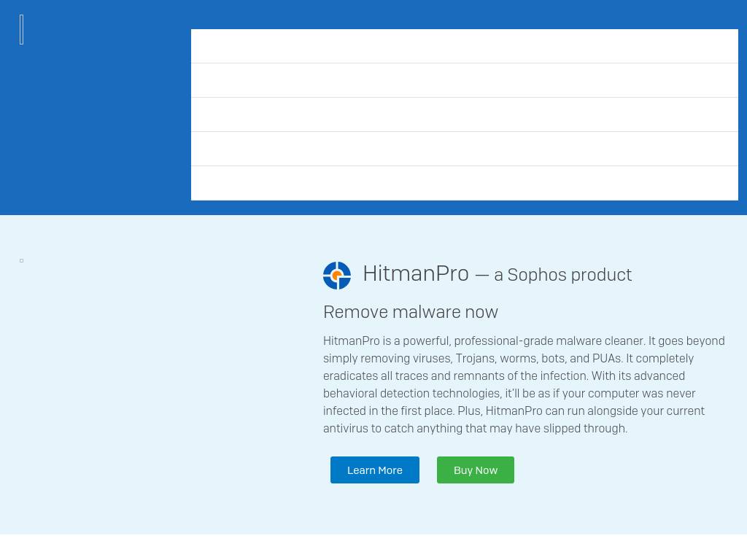747x560 pixels.
Task: Click the blue strip below the white list
Action: coord(464,208)
